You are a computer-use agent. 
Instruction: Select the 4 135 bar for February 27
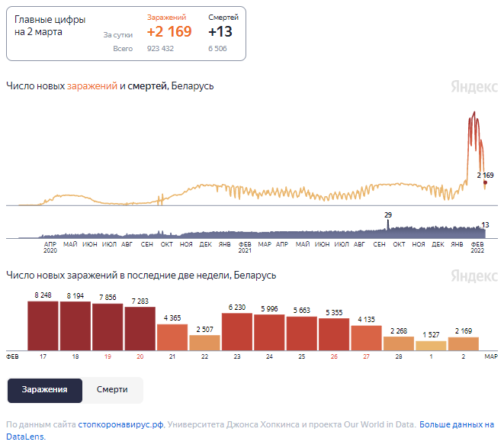(x=366, y=337)
